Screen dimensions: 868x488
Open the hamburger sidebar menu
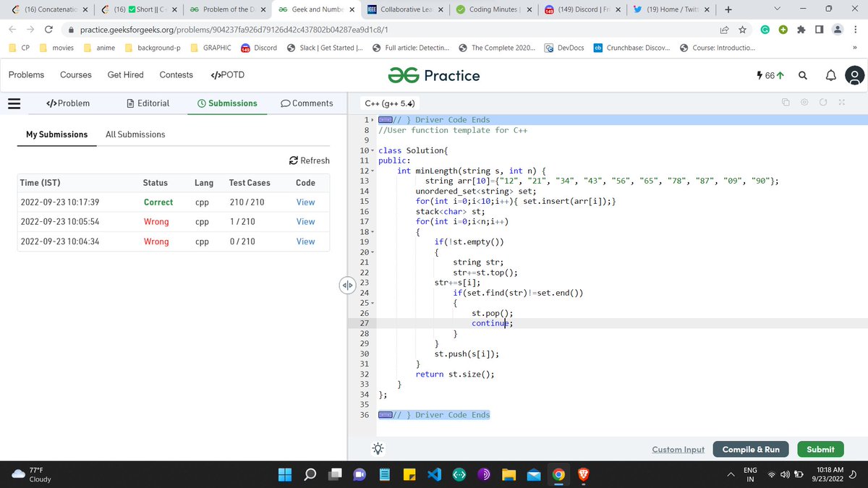[14, 103]
